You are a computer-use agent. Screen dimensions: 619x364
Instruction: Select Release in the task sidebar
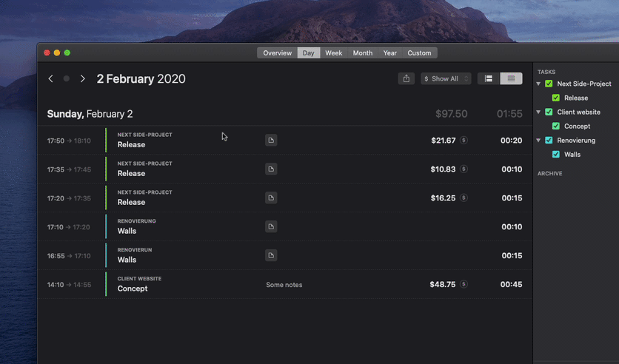(x=576, y=98)
